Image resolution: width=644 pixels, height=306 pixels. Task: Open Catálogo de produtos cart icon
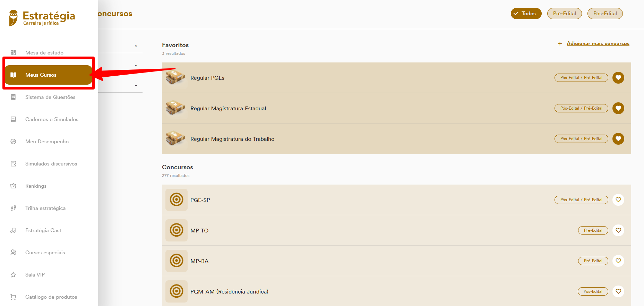point(13,297)
